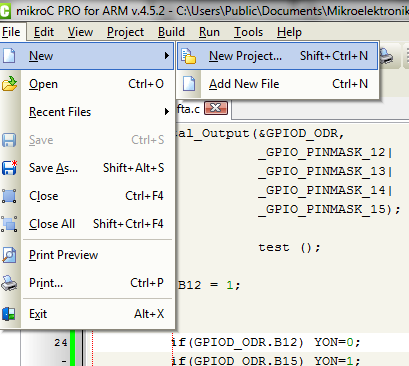Viewport: 409px width, 366px height.
Task: Expand the New submenu arrow
Action: [x=167, y=56]
